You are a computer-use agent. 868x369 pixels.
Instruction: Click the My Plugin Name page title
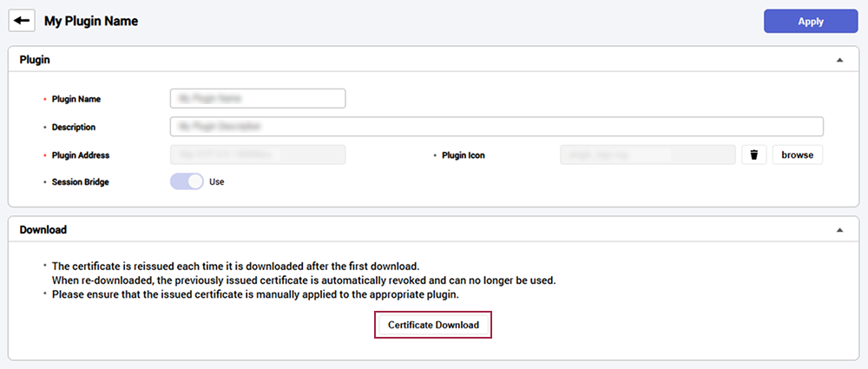91,21
